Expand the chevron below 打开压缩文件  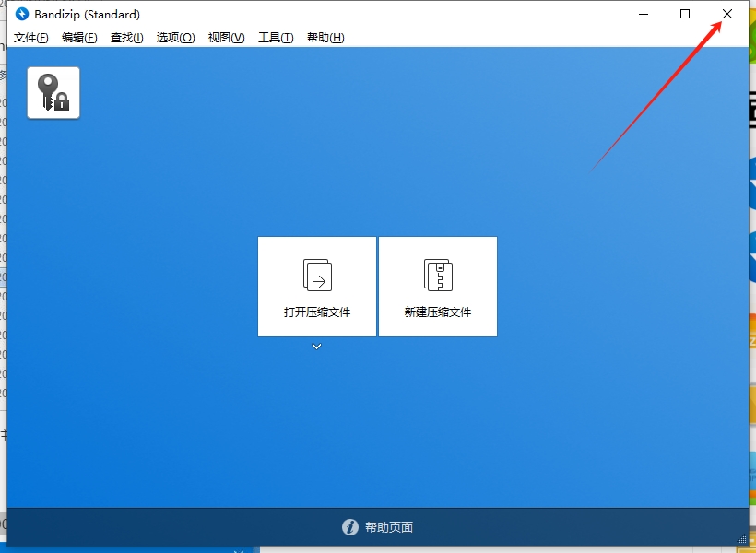point(316,347)
